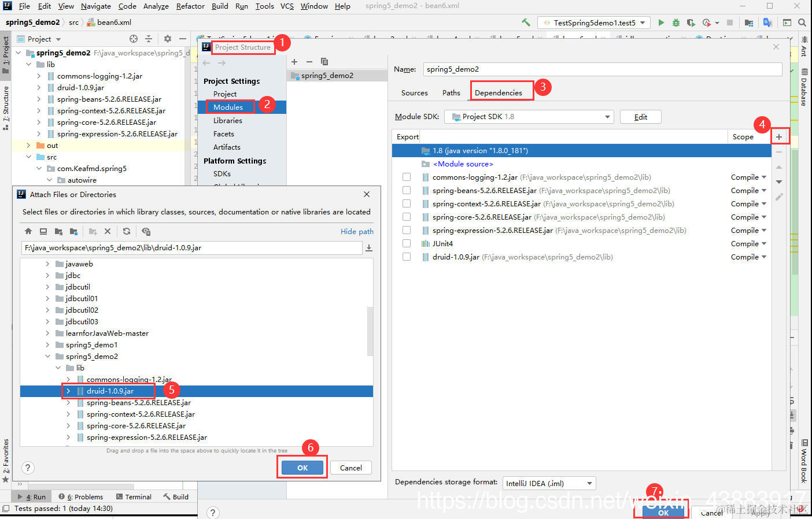Screen dimensions: 812x519
Task: Toggle export for spring-context-5.2.6.RELEASE.jar
Action: [x=407, y=203]
